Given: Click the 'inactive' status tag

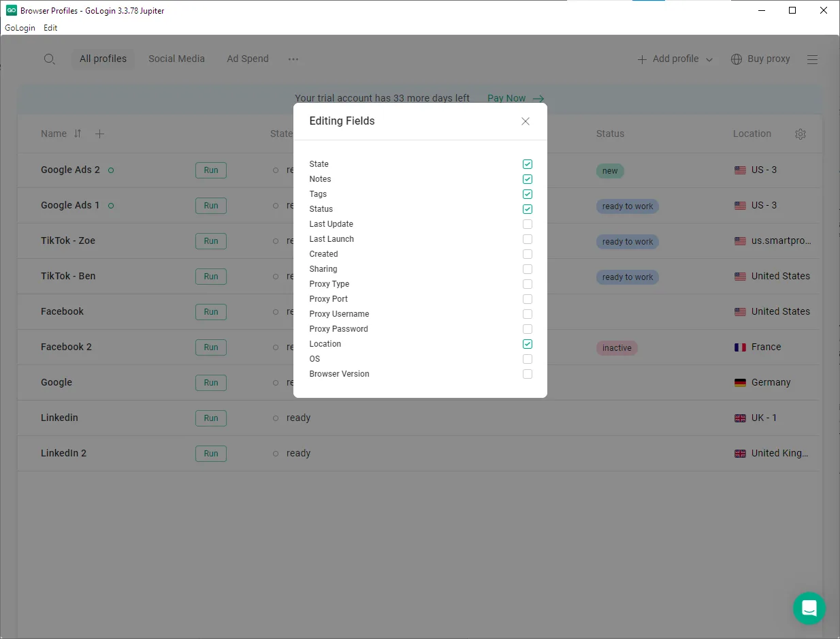Looking at the screenshot, I should tap(617, 348).
